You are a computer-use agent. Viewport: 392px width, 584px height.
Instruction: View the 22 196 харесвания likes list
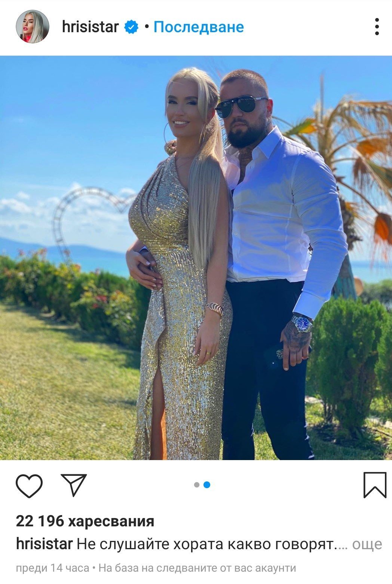(x=85, y=521)
